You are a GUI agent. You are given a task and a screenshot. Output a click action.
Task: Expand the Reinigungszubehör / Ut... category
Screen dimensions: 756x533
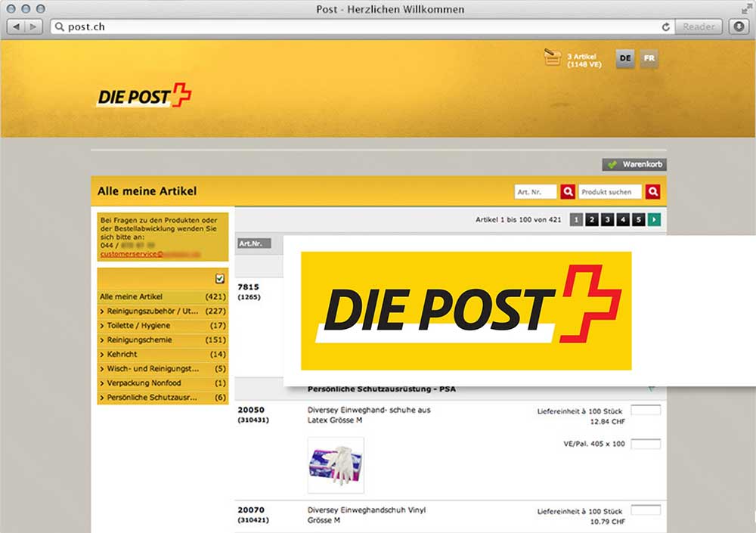pyautogui.click(x=163, y=311)
